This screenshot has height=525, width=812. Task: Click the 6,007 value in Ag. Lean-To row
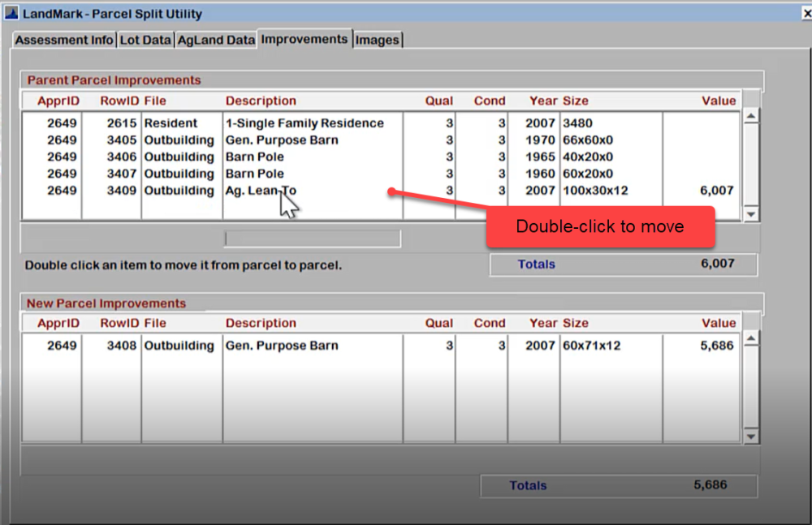[716, 190]
